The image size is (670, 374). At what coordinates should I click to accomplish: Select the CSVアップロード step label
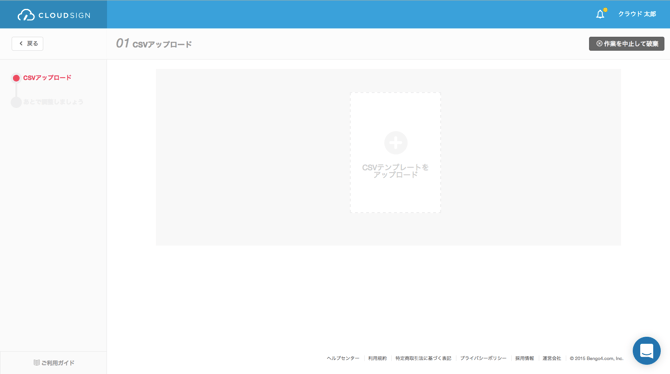click(47, 78)
